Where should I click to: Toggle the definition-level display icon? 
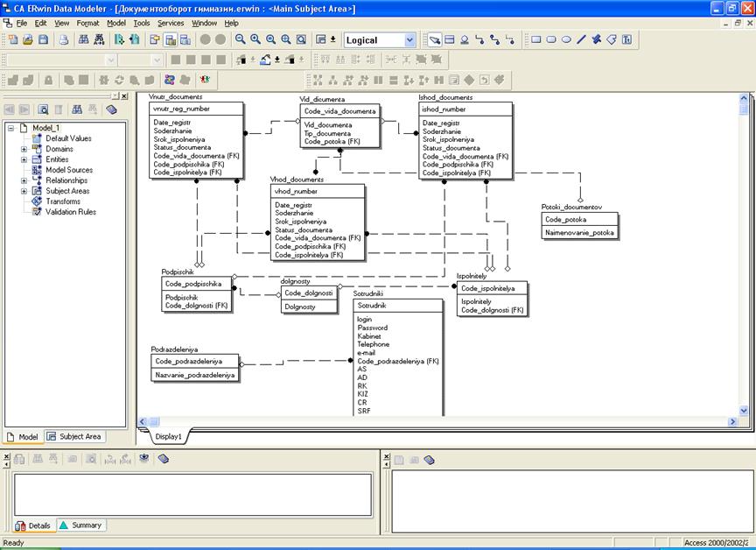click(185, 40)
